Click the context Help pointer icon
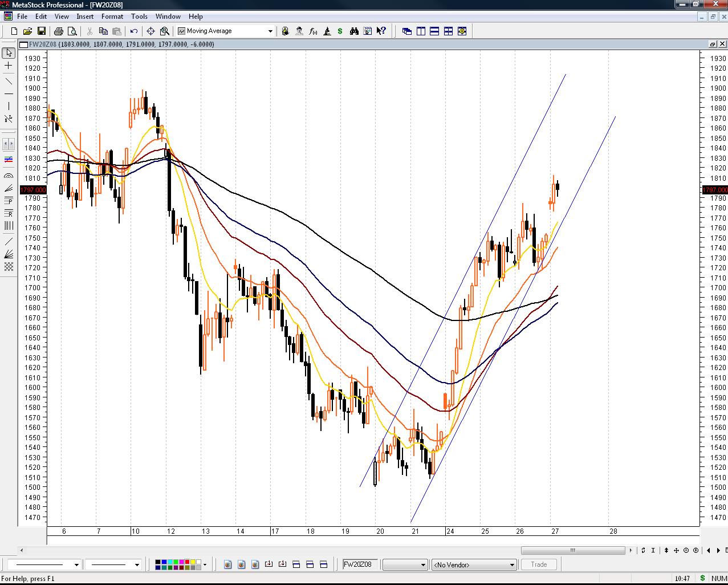728x585 pixels. point(381,31)
